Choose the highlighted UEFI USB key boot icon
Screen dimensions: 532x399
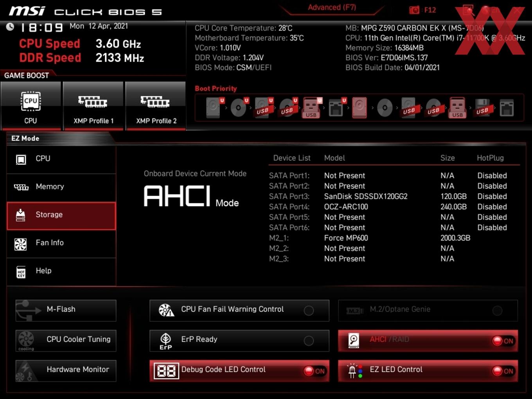click(x=312, y=108)
